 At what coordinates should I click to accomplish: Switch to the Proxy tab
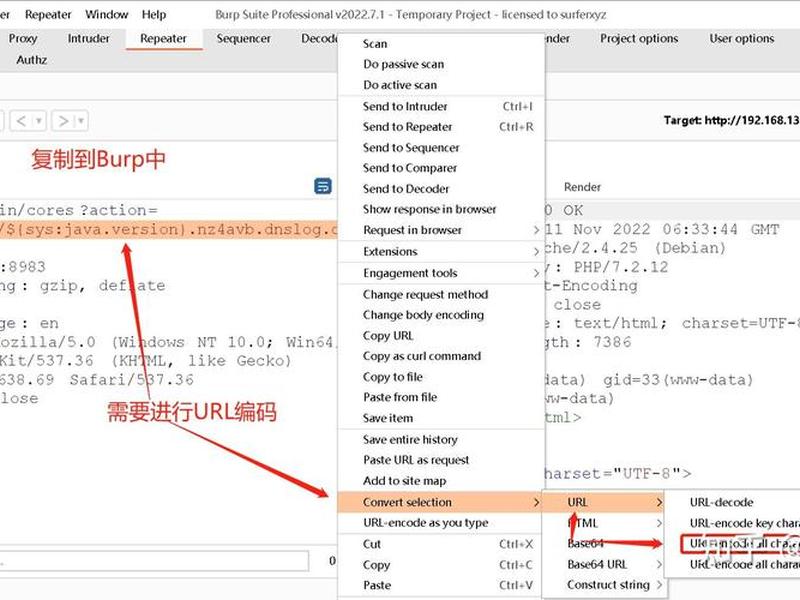click(23, 38)
